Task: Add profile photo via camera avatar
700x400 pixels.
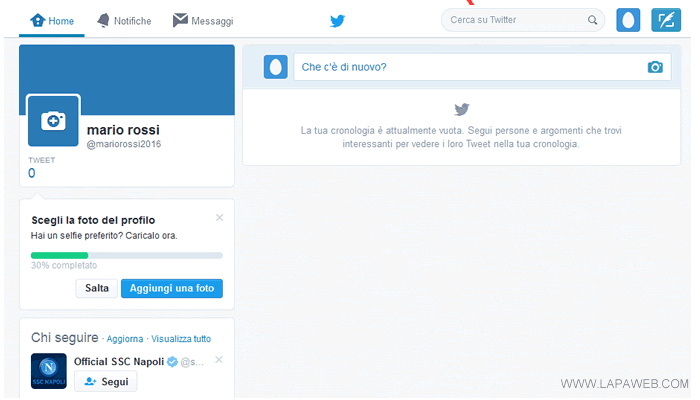Action: [53, 121]
